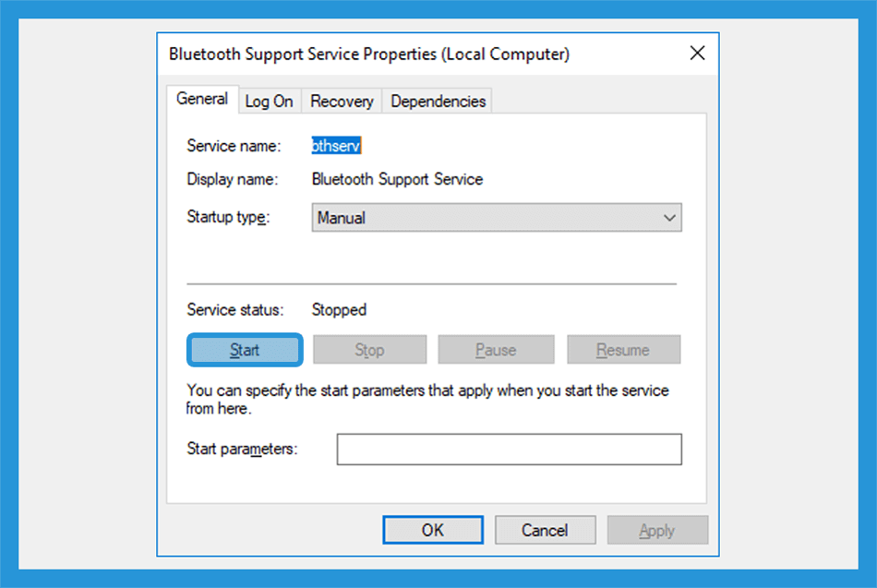
Task: Click the Startup type label
Action: (x=228, y=219)
